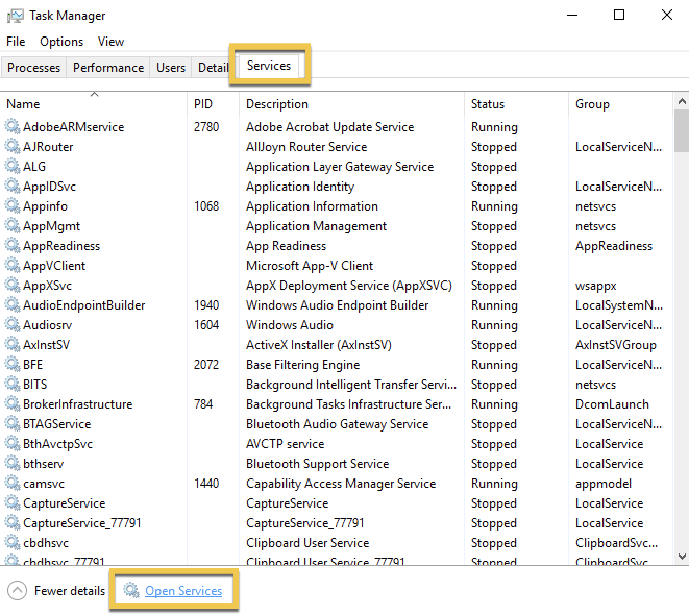Sort by the Name column header

[x=94, y=104]
